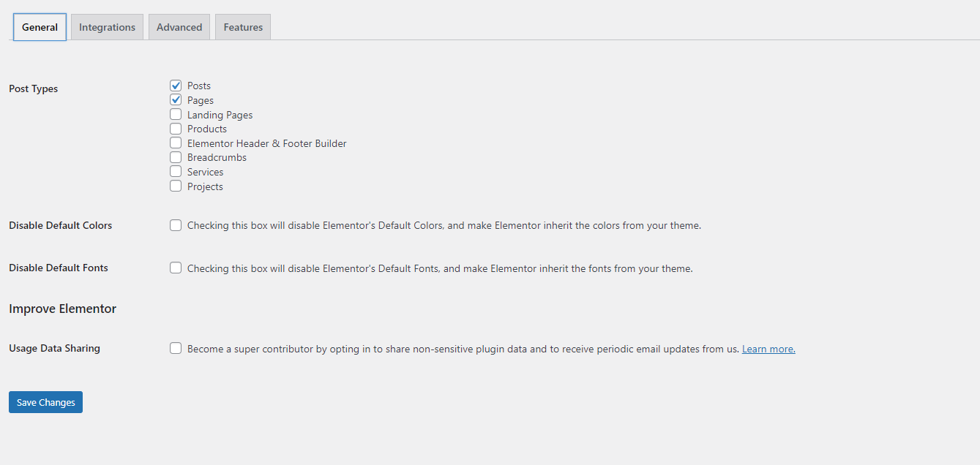Viewport: 980px width, 465px height.
Task: Enable the Breadcrumbs post type checkbox
Action: click(x=176, y=157)
